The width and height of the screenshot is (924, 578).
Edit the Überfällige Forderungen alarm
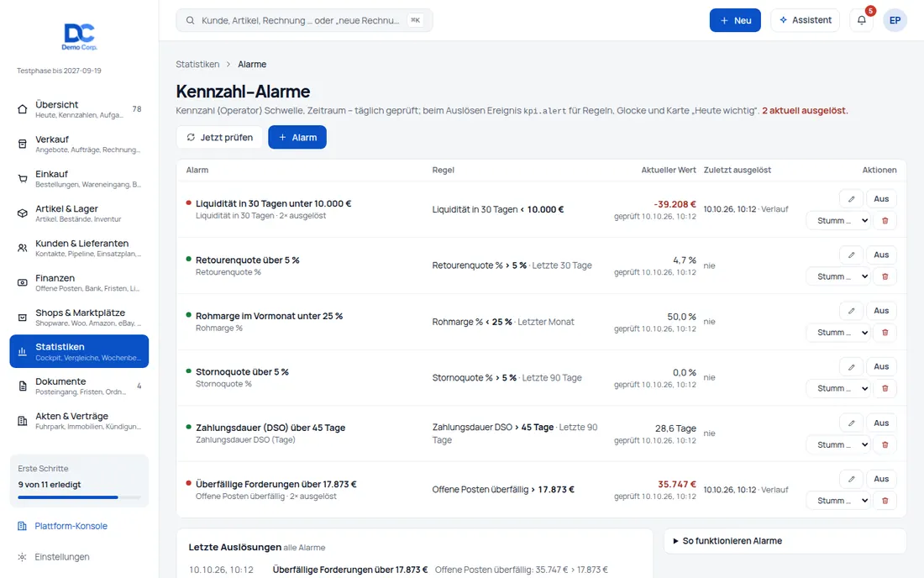[x=851, y=479]
